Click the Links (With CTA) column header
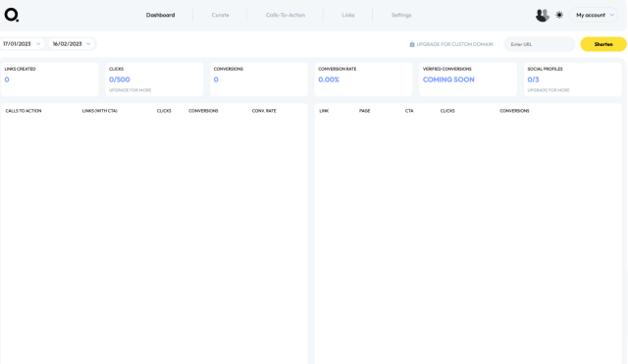The width and height of the screenshot is (628, 364). [x=100, y=111]
